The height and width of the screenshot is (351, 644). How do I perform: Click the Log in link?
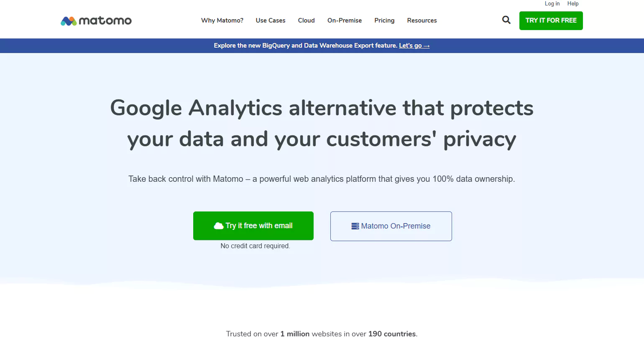click(552, 4)
